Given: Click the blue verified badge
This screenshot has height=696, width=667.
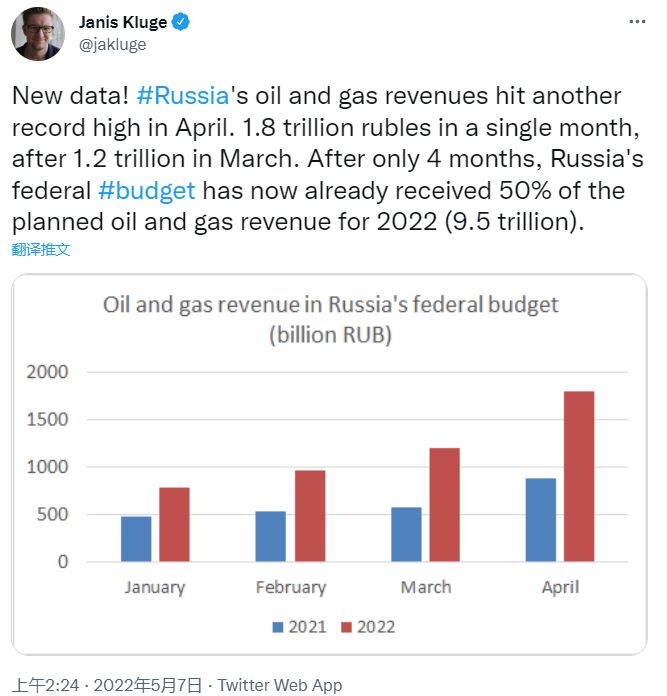Looking at the screenshot, I should (182, 22).
